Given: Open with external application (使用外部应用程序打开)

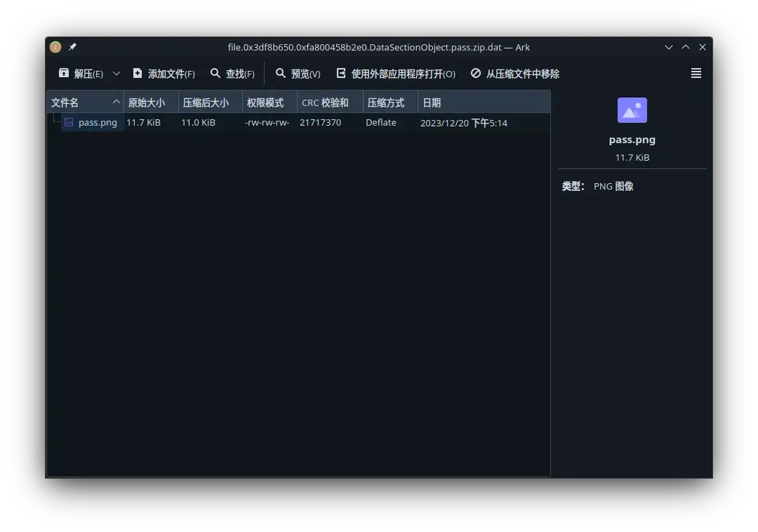Looking at the screenshot, I should (396, 74).
